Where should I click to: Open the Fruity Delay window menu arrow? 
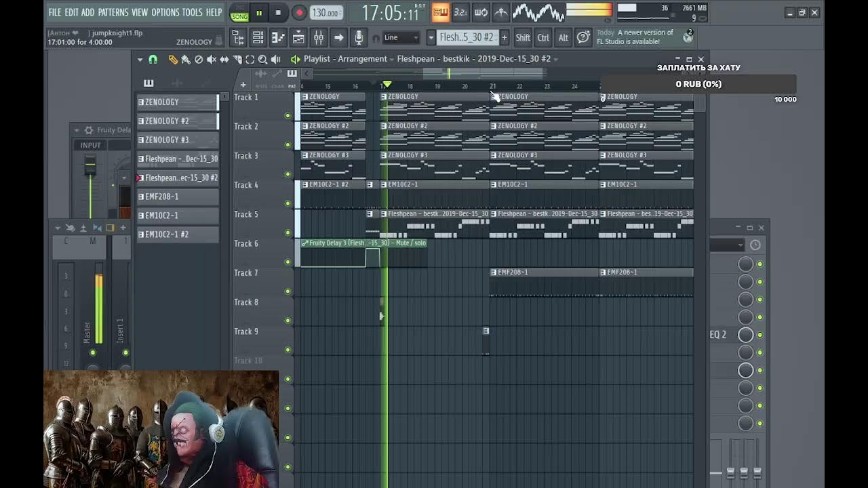coord(77,130)
